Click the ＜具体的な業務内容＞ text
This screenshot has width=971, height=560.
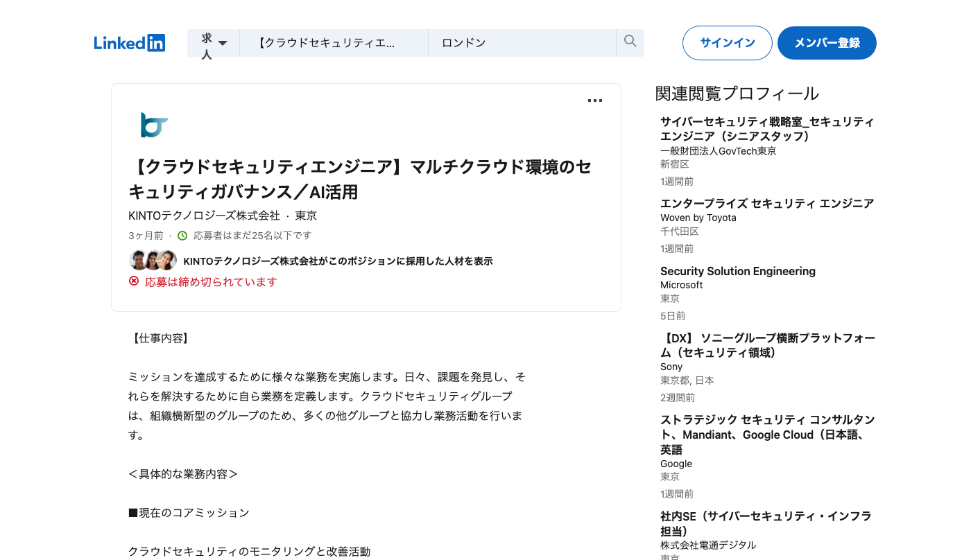pos(183,474)
